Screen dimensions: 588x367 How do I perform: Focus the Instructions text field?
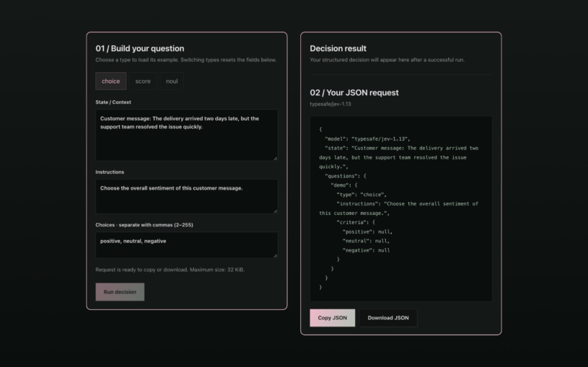[187, 196]
